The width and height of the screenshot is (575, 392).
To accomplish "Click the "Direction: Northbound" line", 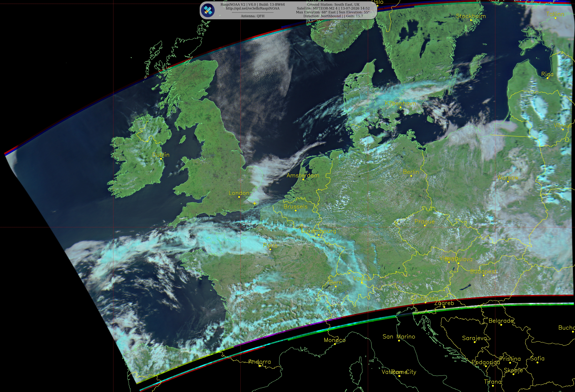I will click(x=333, y=16).
